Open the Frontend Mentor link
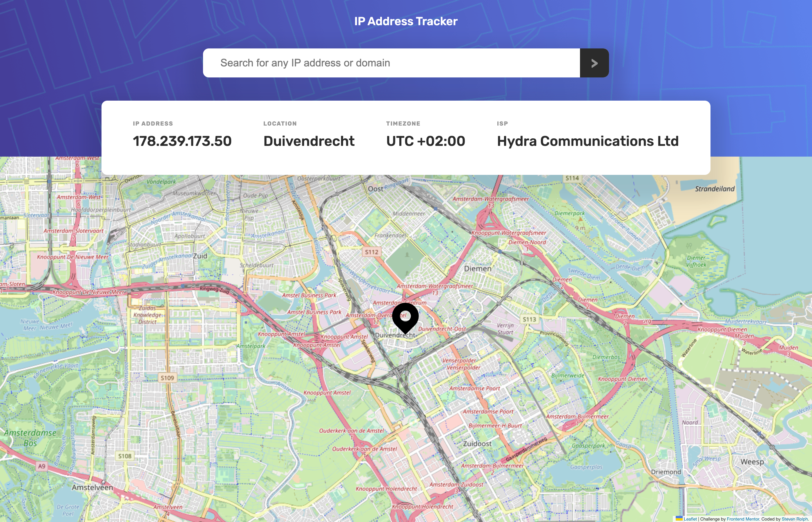The height and width of the screenshot is (522, 812). pos(743,519)
